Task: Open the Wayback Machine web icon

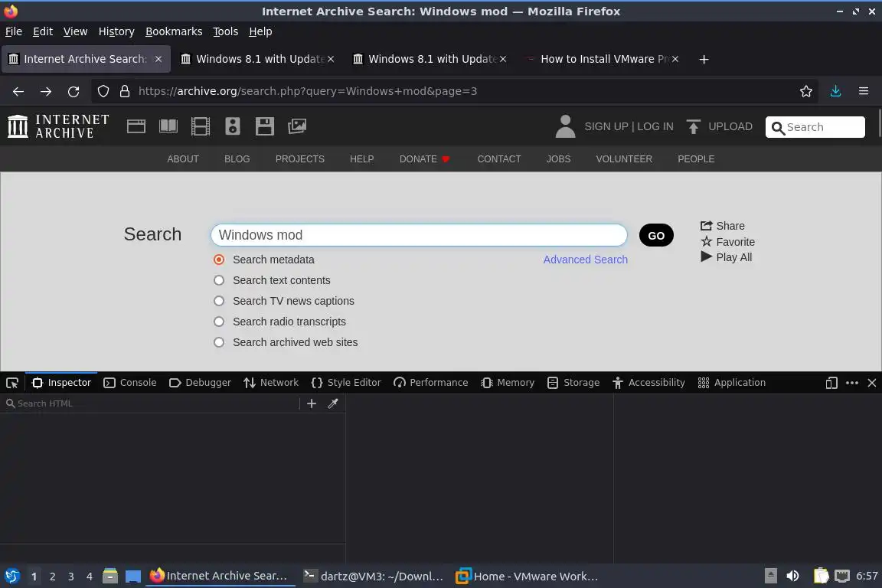Action: (136, 126)
